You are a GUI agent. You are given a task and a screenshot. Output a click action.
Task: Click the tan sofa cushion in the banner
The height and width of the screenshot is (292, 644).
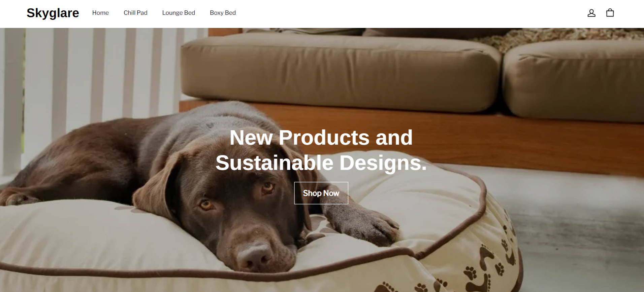coord(340,72)
